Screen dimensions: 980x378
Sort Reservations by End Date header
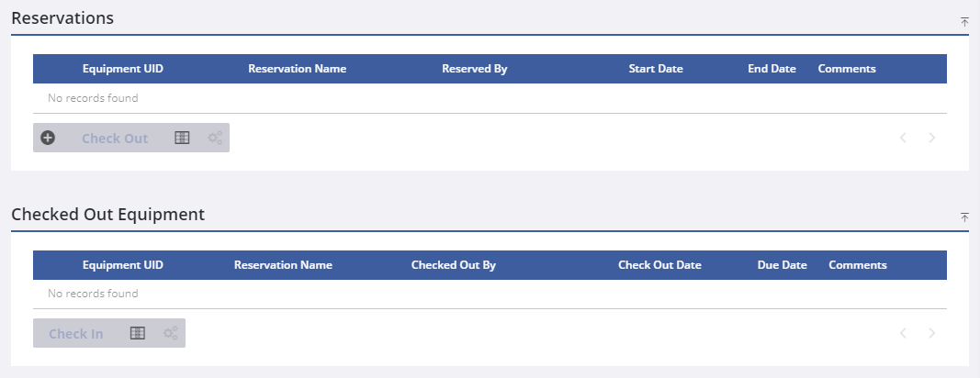772,69
